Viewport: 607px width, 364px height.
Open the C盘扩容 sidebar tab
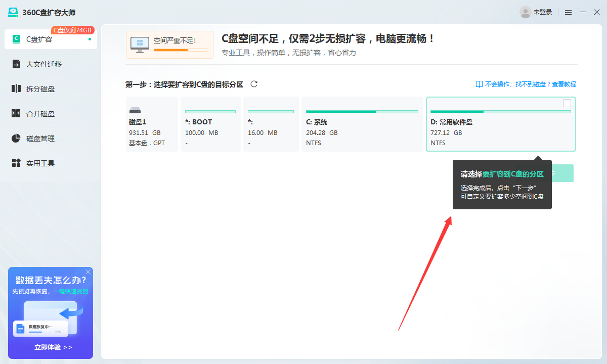point(51,39)
